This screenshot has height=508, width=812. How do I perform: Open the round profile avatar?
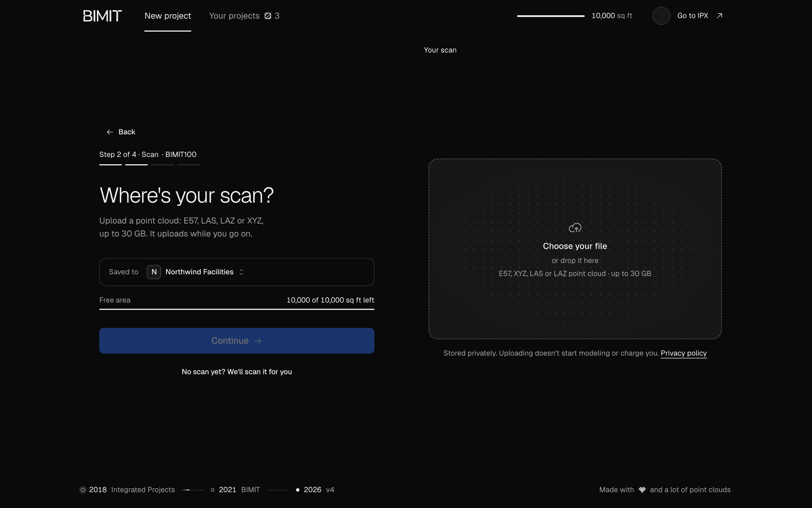[x=661, y=16]
